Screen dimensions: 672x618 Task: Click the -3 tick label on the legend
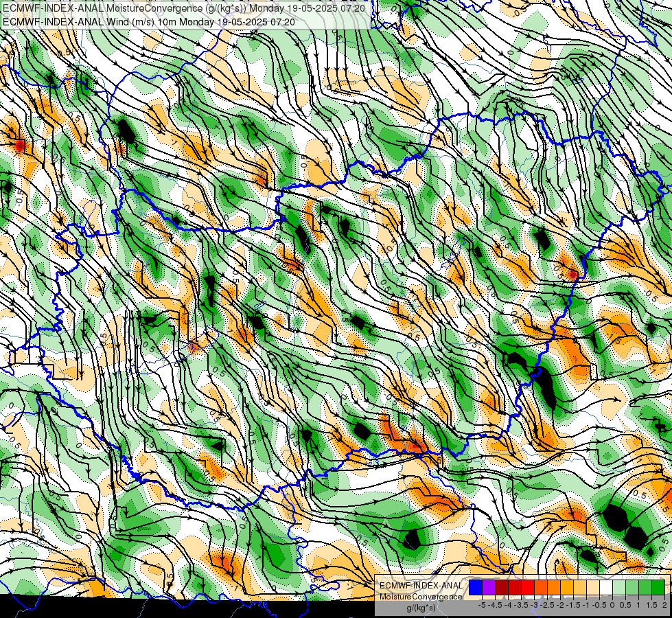coord(535,605)
